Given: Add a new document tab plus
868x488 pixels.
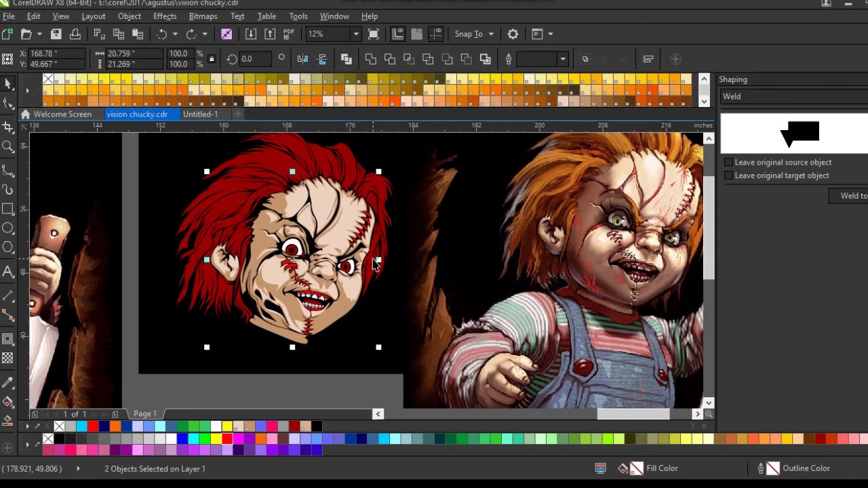Looking at the screenshot, I should tap(238, 115).
